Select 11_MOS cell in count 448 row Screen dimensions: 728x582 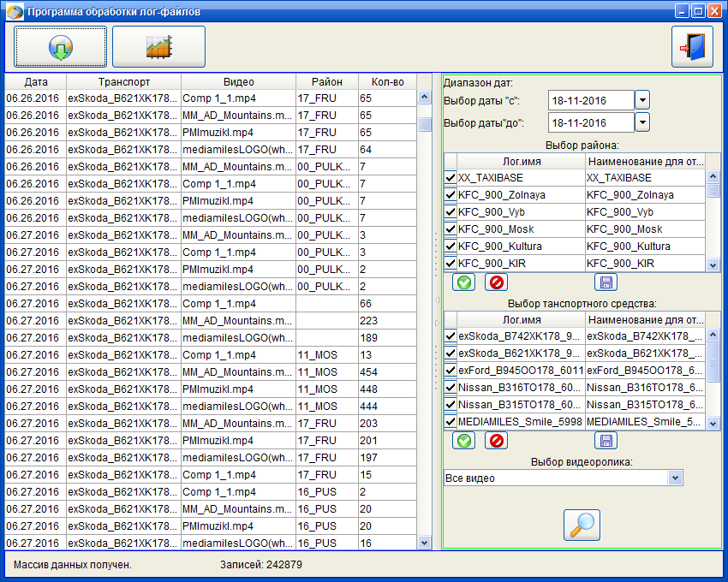pyautogui.click(x=327, y=389)
